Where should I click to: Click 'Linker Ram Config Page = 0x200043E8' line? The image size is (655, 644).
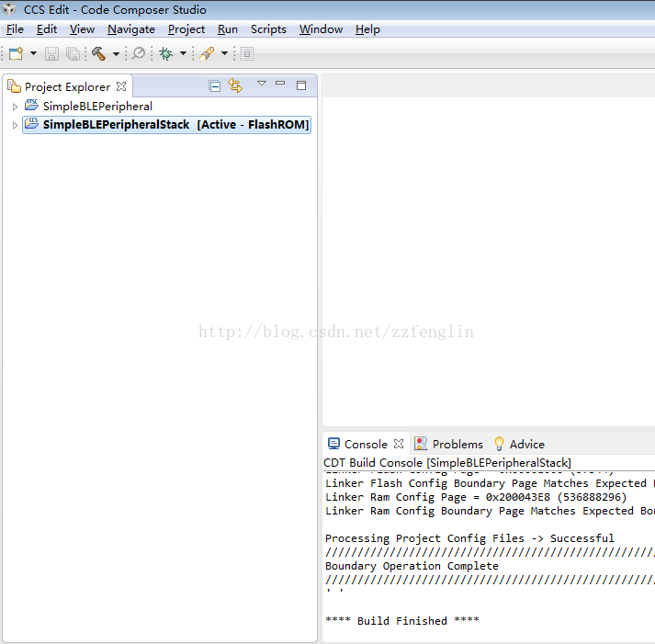[476, 497]
